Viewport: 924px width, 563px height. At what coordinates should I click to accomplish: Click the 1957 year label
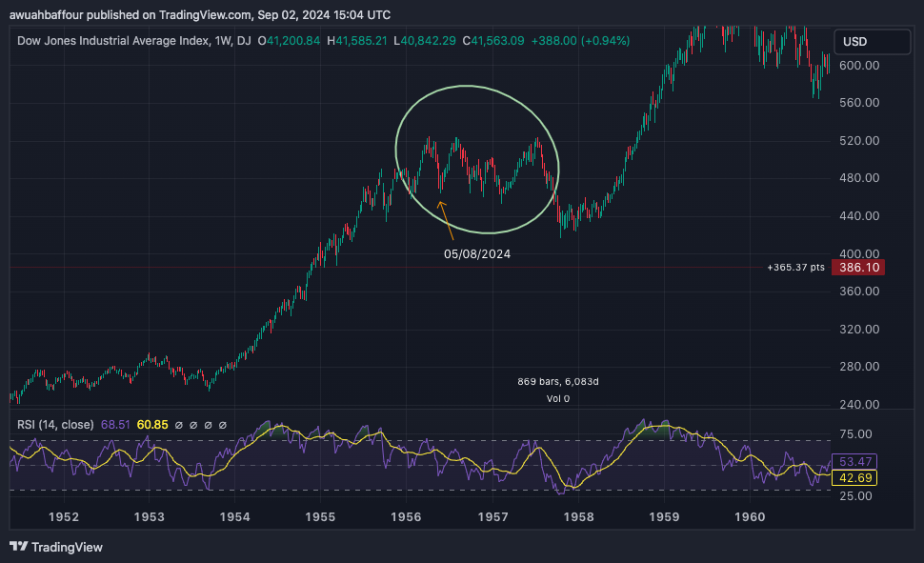point(492,517)
